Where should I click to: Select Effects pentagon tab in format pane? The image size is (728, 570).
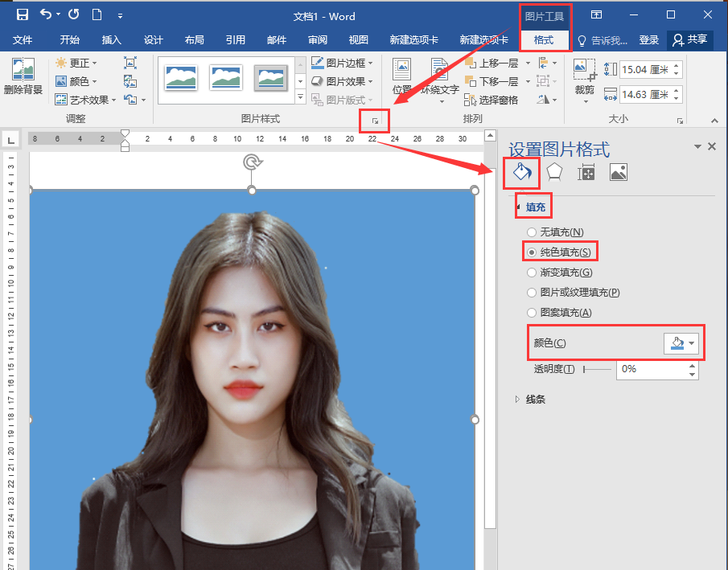pos(554,172)
